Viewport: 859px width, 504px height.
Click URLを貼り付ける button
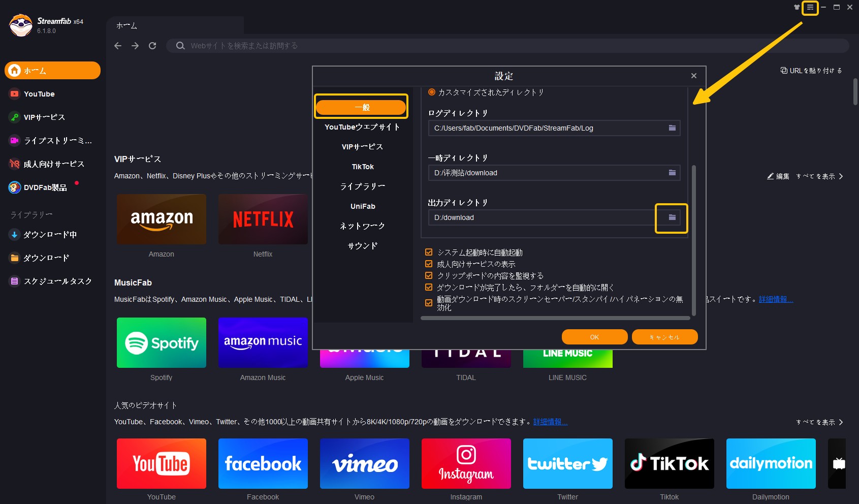[811, 71]
